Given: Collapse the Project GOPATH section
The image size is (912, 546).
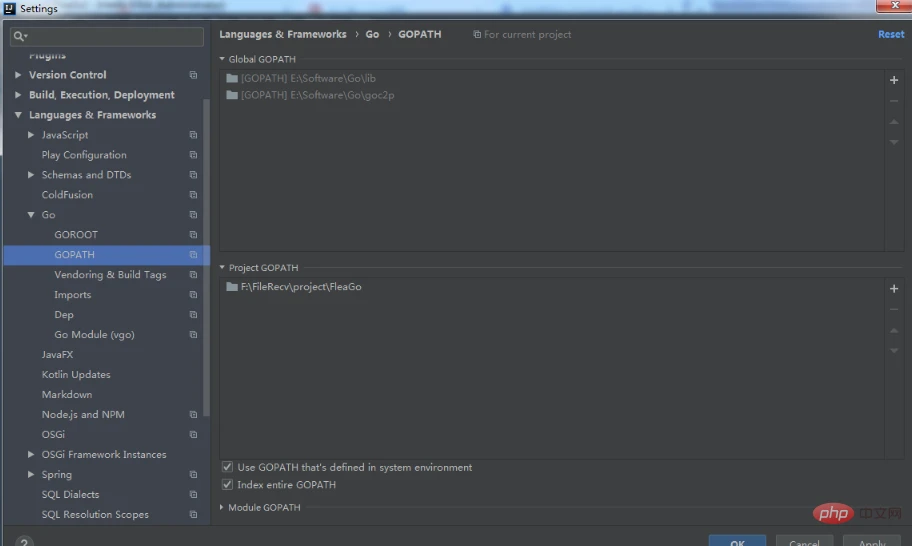Looking at the screenshot, I should point(222,267).
